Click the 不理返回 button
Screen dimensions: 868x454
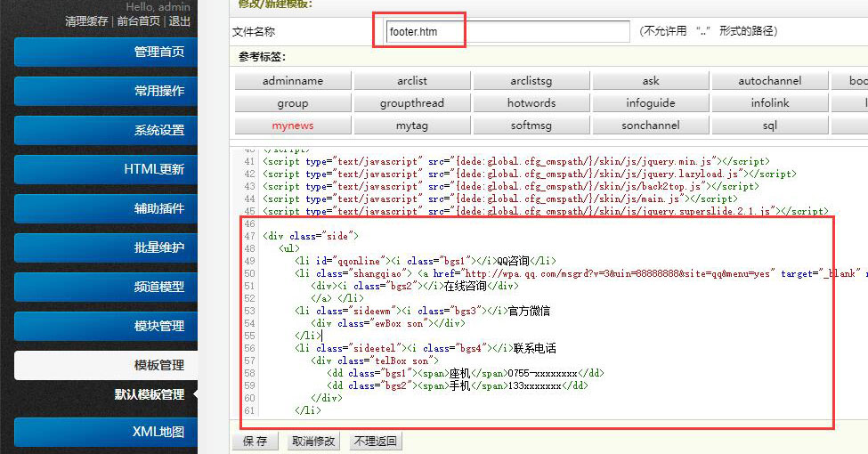376,442
